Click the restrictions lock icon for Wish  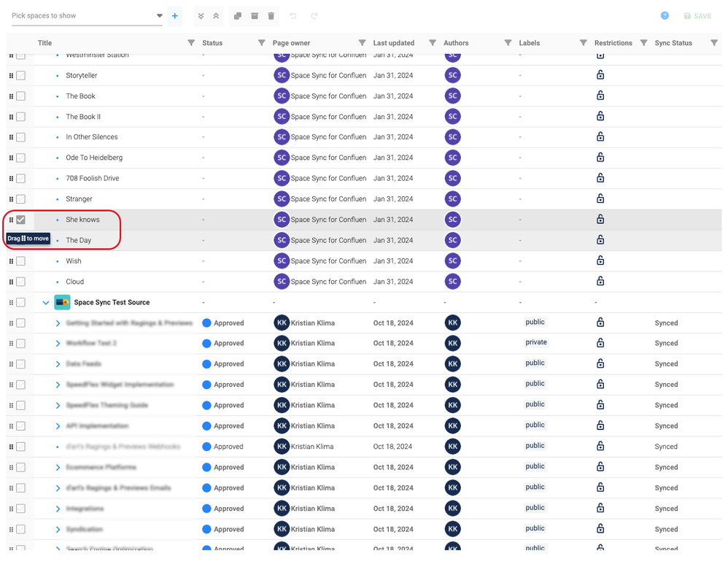tap(600, 261)
